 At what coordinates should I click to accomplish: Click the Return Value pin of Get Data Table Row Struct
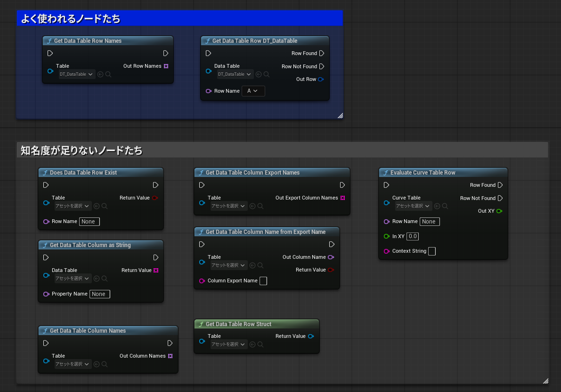tap(311, 336)
